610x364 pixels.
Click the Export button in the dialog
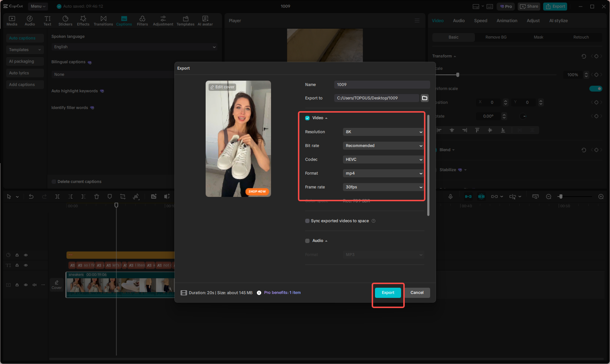pos(388,292)
